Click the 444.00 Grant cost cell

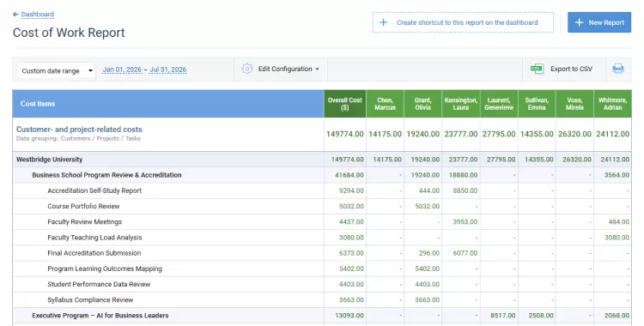coord(429,190)
